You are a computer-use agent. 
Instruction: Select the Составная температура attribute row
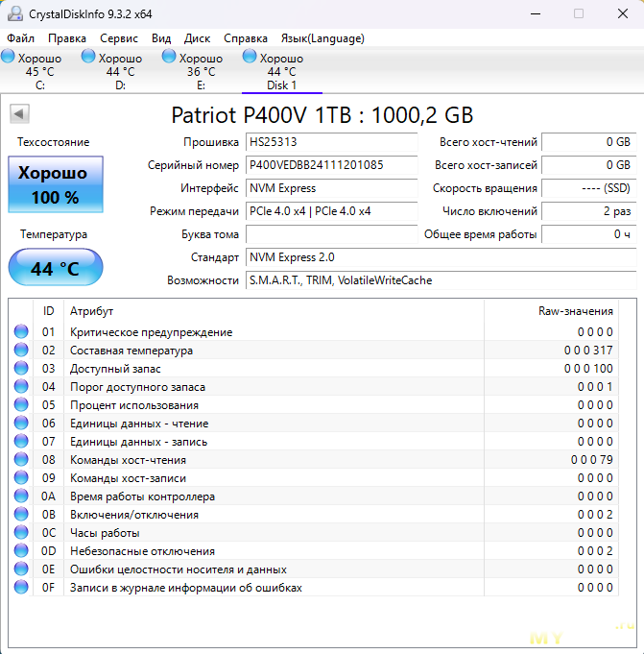131,351
